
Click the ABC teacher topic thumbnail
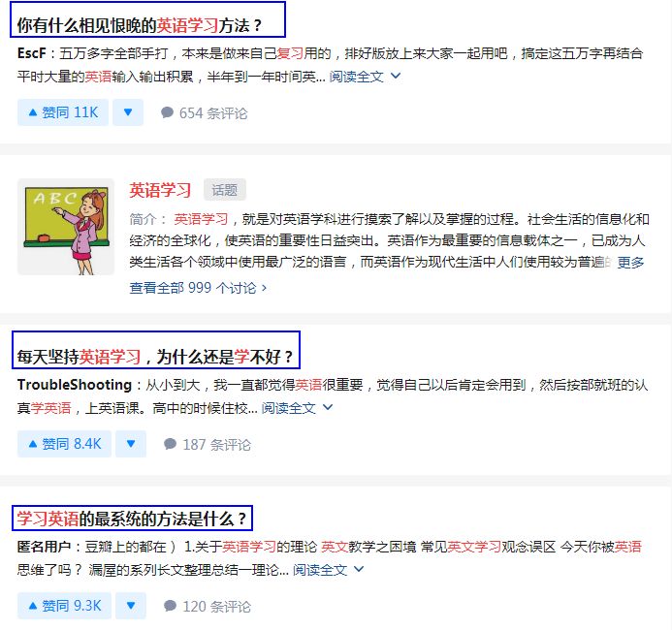pos(66,227)
